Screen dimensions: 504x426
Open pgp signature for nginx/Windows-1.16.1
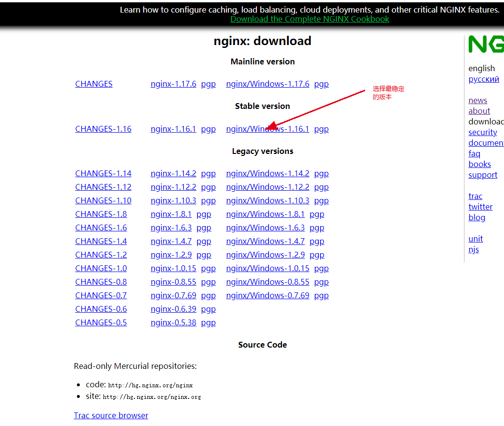[322, 129]
